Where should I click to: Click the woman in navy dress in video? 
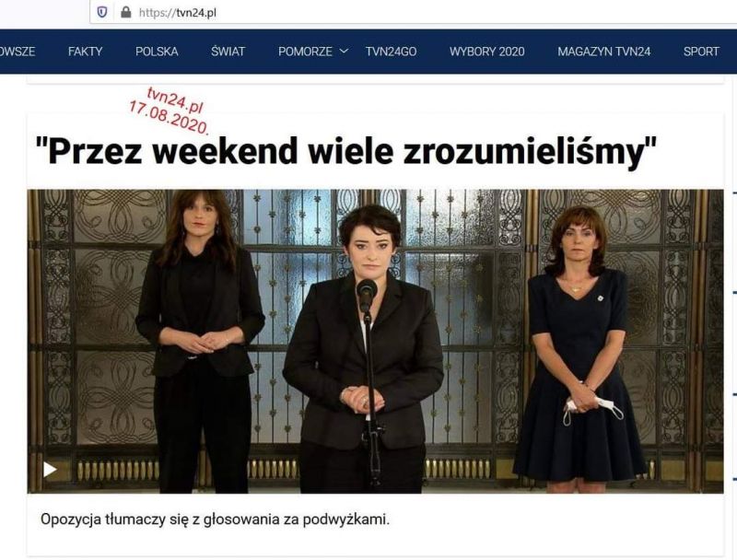(x=579, y=350)
